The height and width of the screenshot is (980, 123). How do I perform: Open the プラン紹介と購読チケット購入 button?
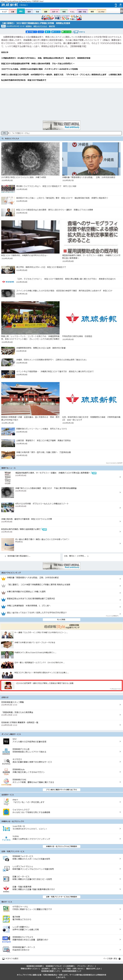coord(62,789)
